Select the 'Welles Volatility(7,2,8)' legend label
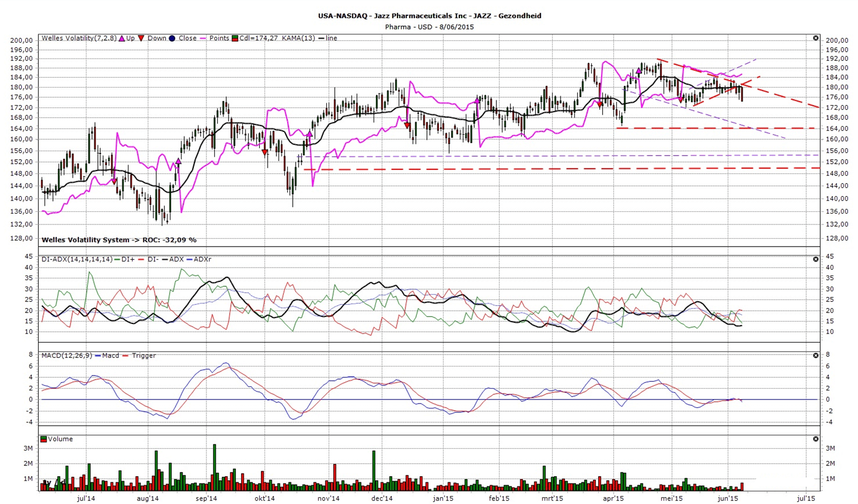 click(x=79, y=38)
